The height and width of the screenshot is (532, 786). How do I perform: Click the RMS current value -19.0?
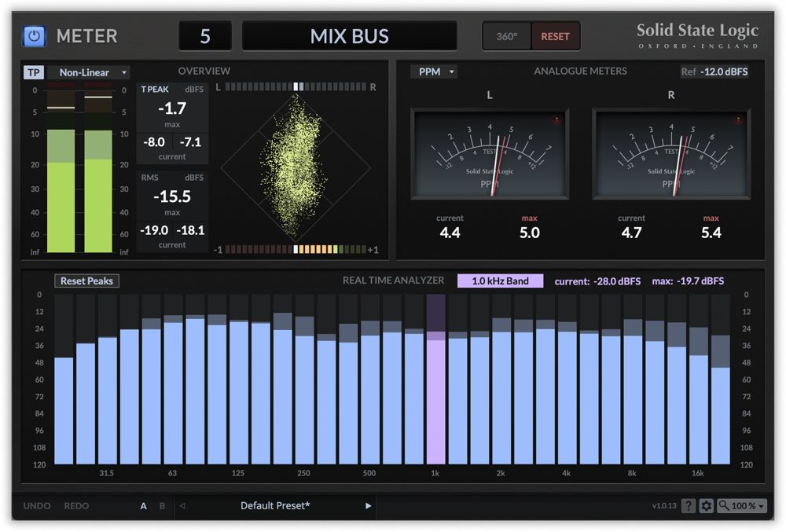[x=154, y=230]
